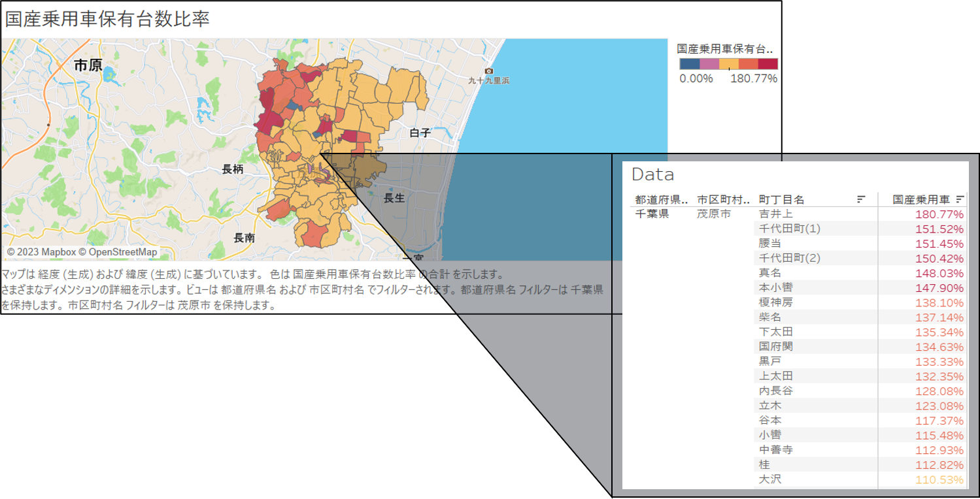Image resolution: width=980 pixels, height=499 pixels.
Task: Select the yellow swatch in the color legend
Action: 729,64
